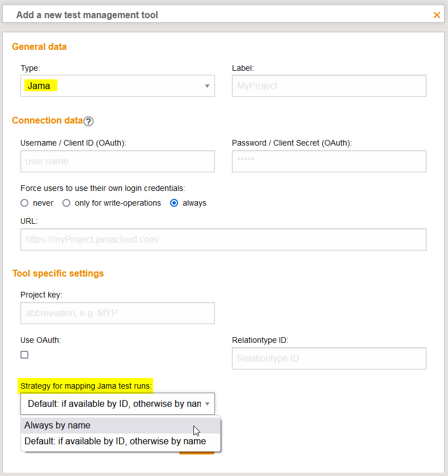Click into the URL text field
This screenshot has width=448, height=476.
pyautogui.click(x=223, y=240)
